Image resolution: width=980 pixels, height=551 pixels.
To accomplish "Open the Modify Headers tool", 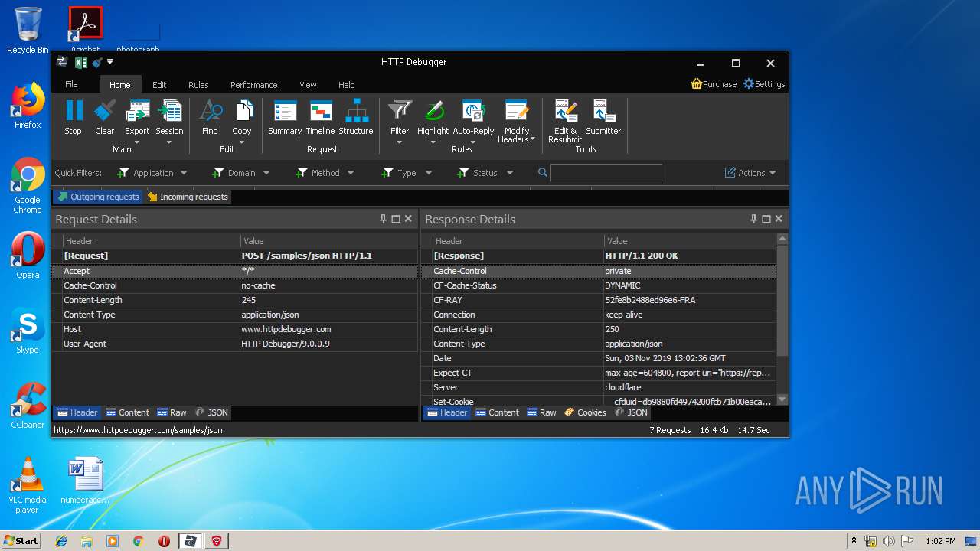I will coord(517,121).
